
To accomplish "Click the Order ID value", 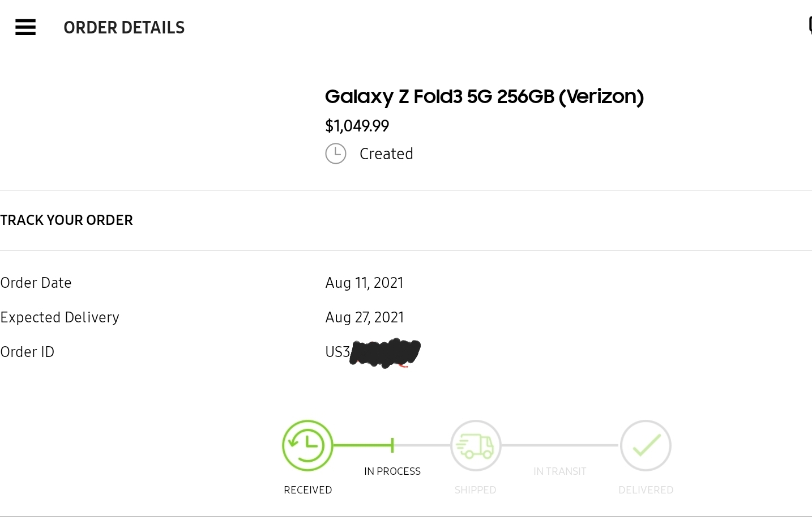I will click(373, 353).
